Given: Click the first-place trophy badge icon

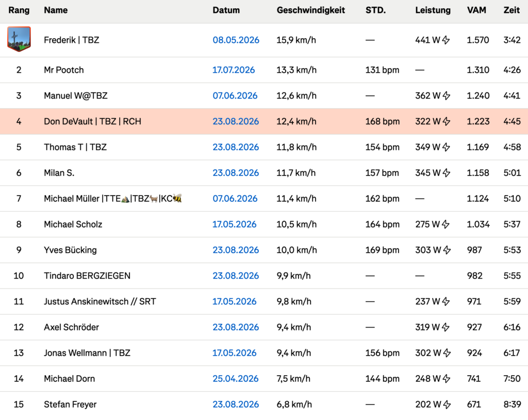Looking at the screenshot, I should pyautogui.click(x=19, y=39).
